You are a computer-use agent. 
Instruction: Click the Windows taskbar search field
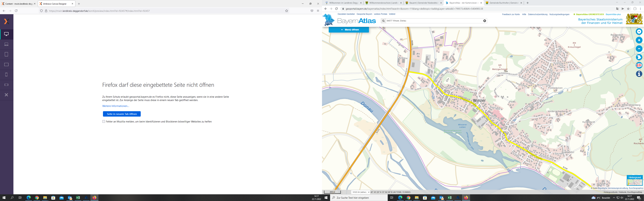359,198
